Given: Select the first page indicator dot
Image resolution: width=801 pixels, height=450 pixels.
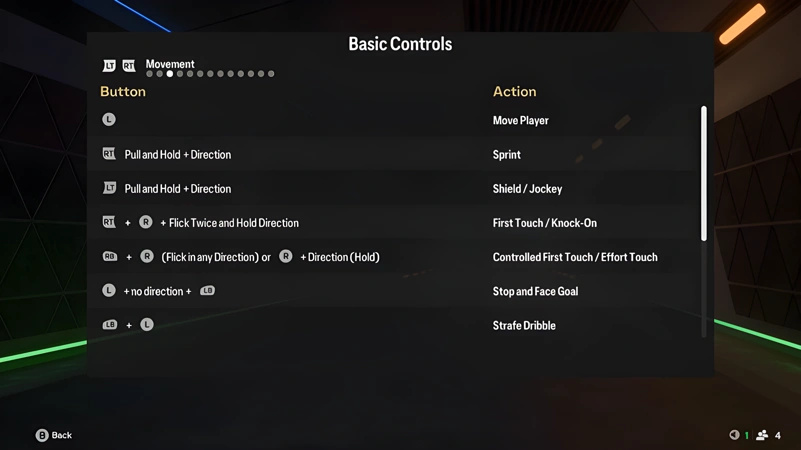Looking at the screenshot, I should tap(149, 74).
